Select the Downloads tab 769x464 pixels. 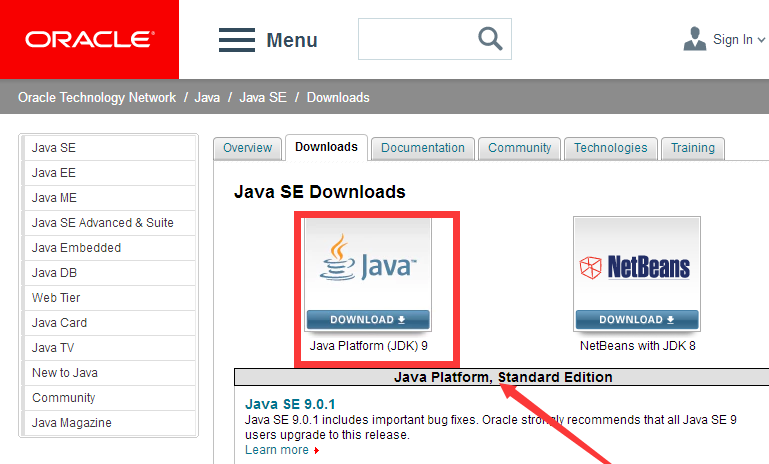(x=326, y=147)
